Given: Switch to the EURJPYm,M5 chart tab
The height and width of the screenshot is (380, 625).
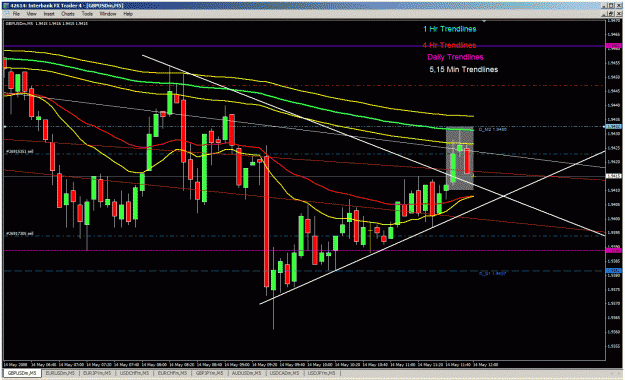Looking at the screenshot, I should [x=97, y=373].
